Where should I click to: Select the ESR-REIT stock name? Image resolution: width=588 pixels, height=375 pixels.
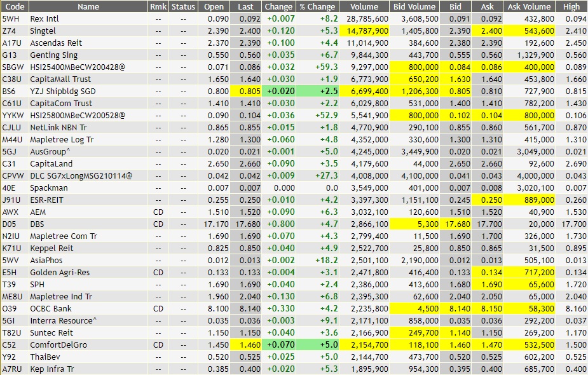(46, 200)
